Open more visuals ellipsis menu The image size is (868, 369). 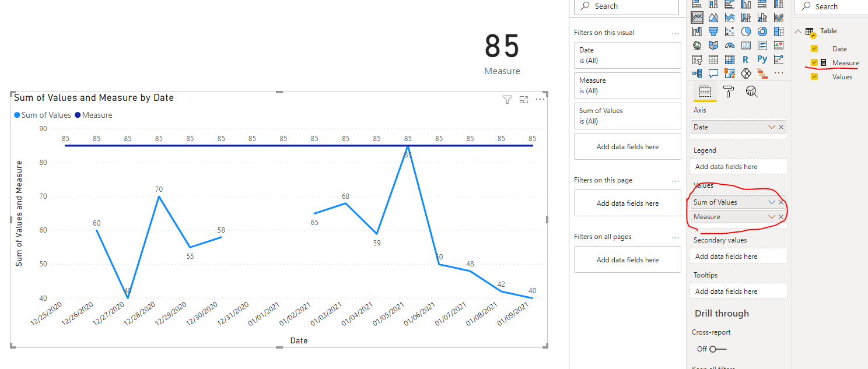[779, 73]
